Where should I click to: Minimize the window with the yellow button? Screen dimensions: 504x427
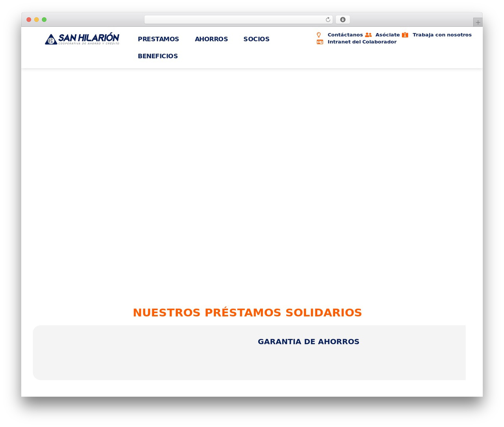click(x=37, y=20)
